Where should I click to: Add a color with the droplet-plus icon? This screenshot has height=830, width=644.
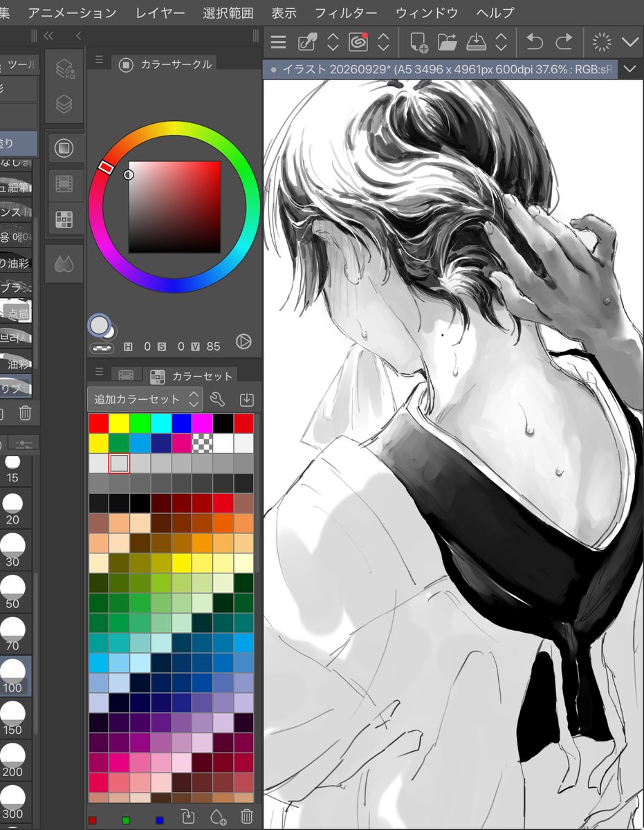(x=218, y=817)
